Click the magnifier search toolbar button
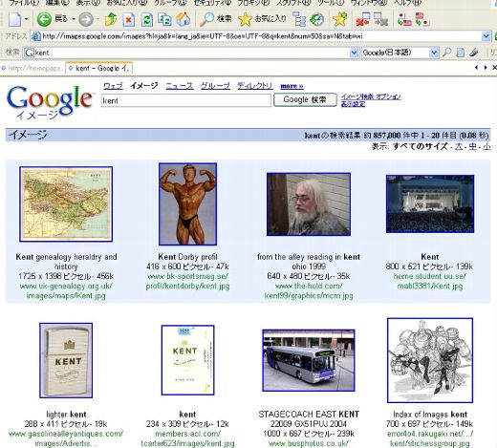Viewport: 497px width, 448px height. [x=216, y=19]
